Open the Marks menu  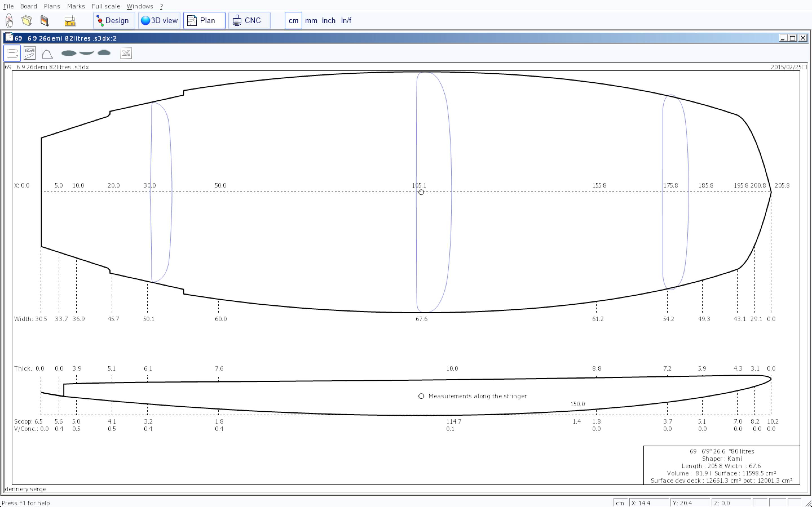[x=76, y=6]
